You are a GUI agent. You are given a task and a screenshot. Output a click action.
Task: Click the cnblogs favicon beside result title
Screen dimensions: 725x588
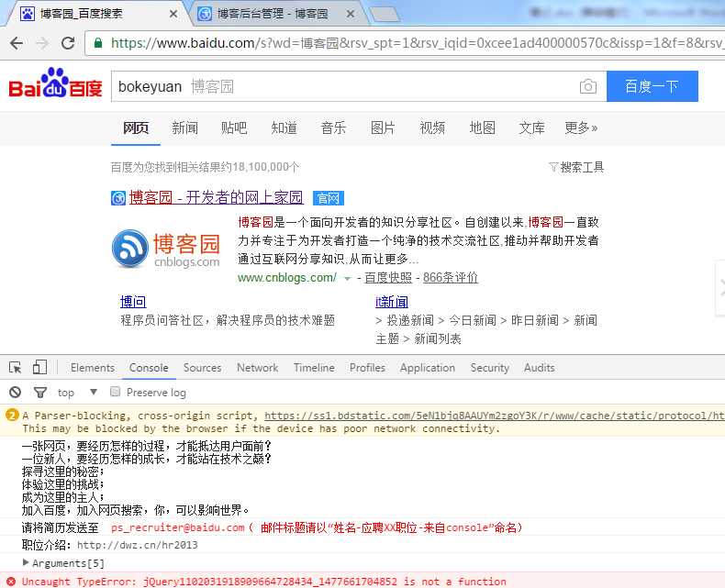pos(118,198)
